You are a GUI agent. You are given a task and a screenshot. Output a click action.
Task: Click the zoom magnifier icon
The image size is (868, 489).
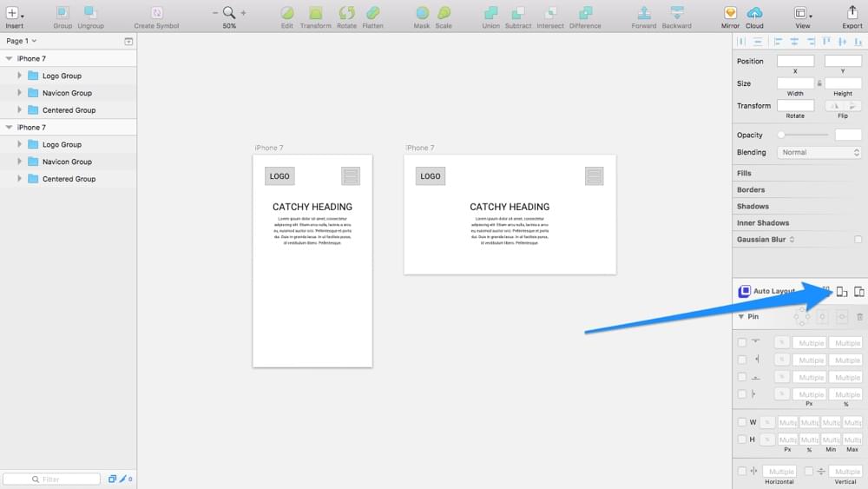click(x=229, y=12)
